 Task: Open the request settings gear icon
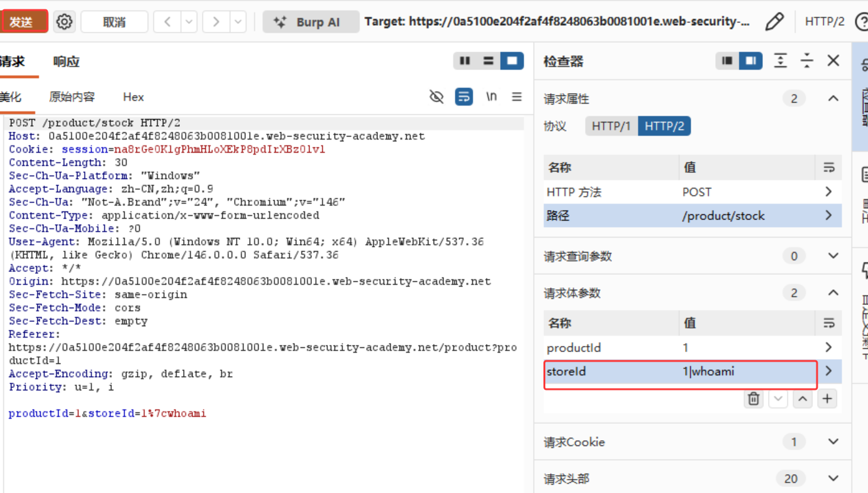click(64, 22)
